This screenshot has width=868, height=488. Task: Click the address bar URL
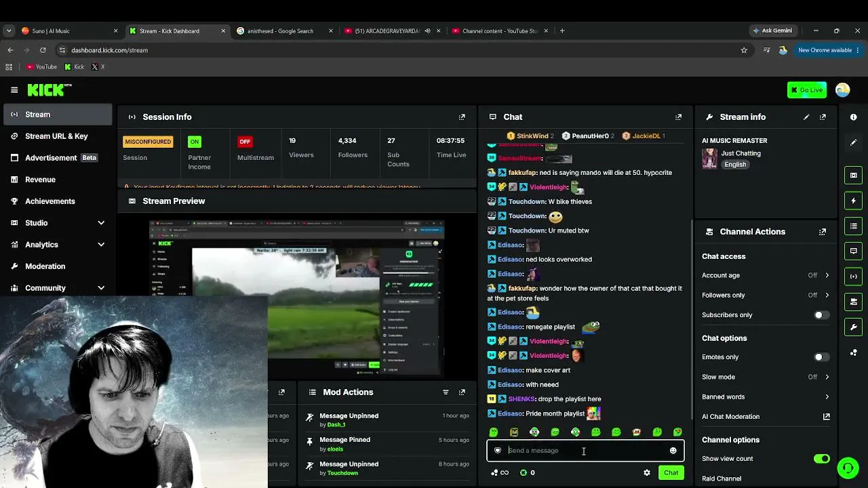point(109,50)
